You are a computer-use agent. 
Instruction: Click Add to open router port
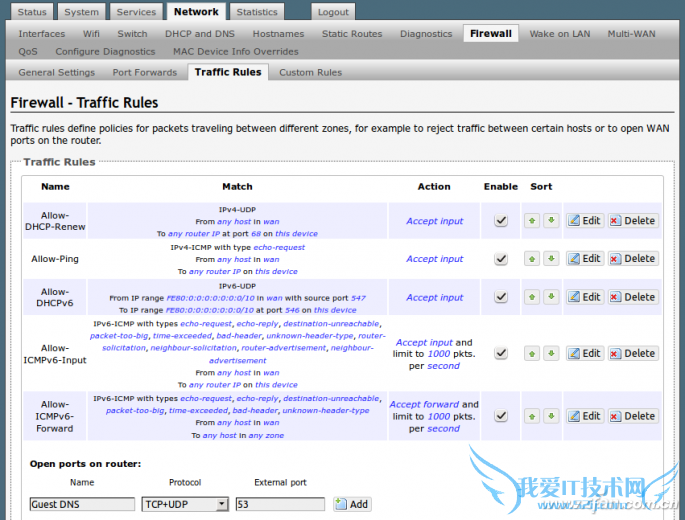click(x=352, y=504)
